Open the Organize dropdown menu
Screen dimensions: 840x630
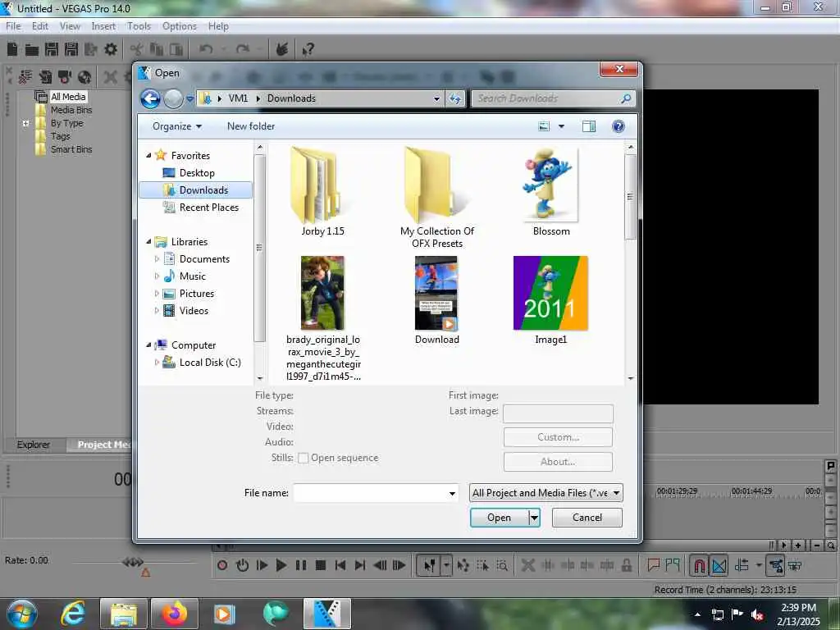(177, 126)
